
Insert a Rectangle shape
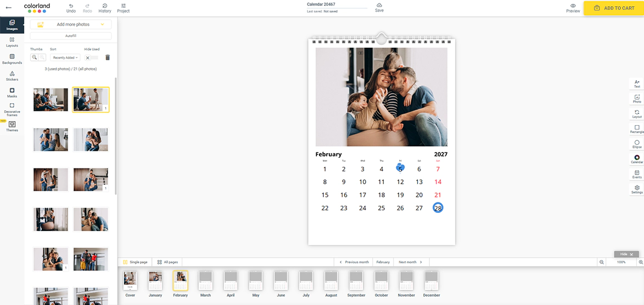click(x=637, y=129)
